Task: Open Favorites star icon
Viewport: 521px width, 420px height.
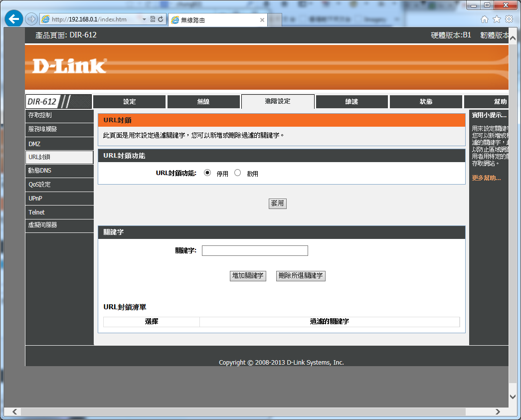Action: tap(497, 19)
